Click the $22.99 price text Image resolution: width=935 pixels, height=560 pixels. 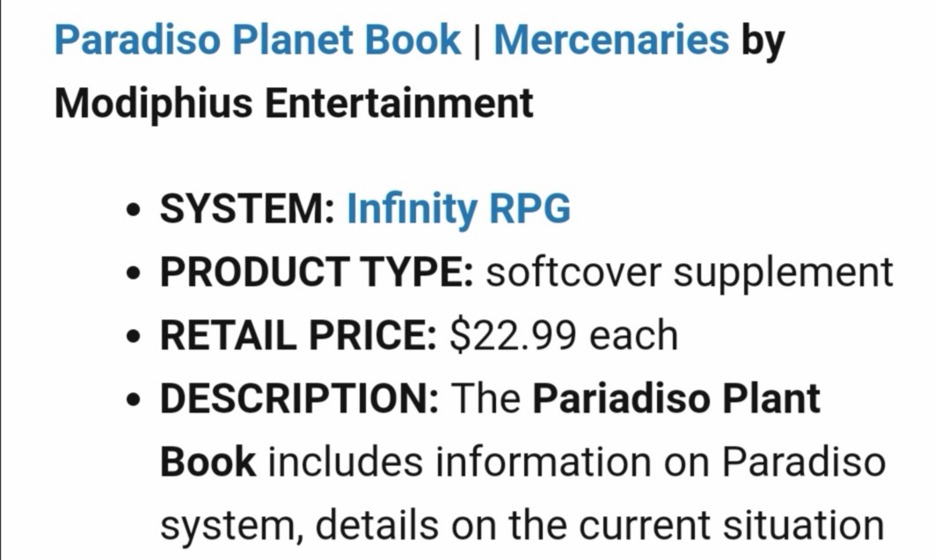[514, 336]
